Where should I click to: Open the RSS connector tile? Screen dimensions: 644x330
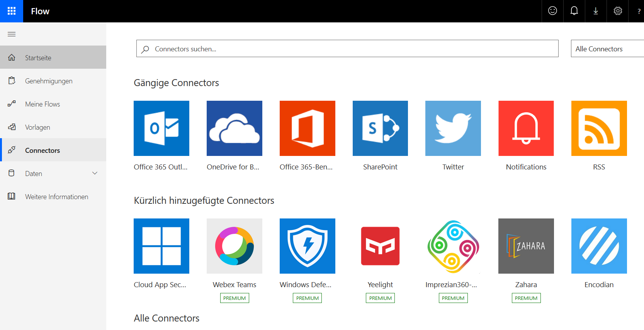tap(599, 128)
